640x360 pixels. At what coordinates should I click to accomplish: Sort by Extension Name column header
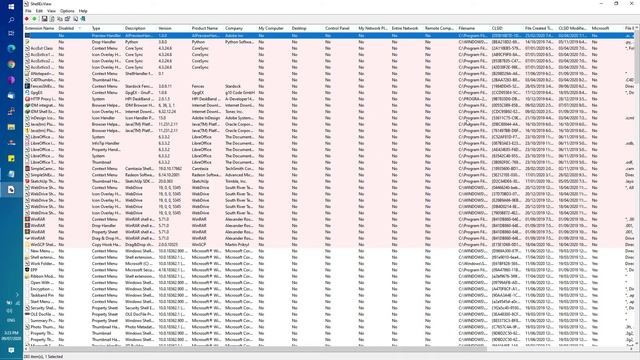(40, 29)
